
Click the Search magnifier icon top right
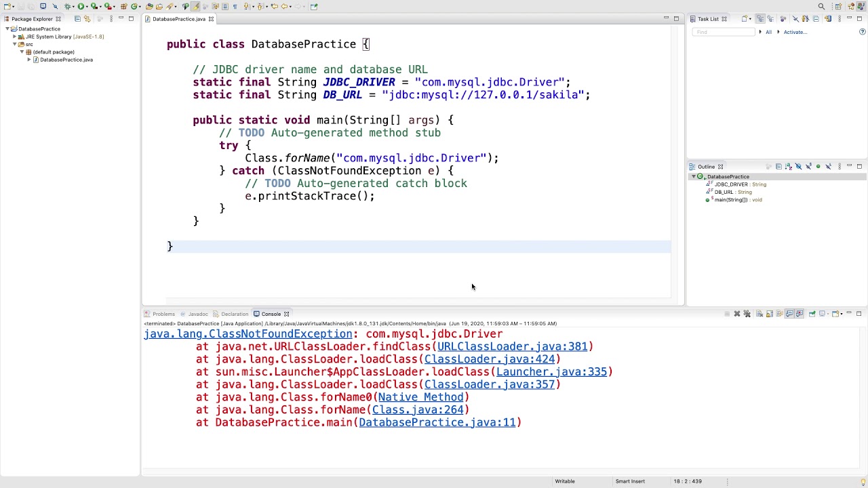click(x=821, y=6)
